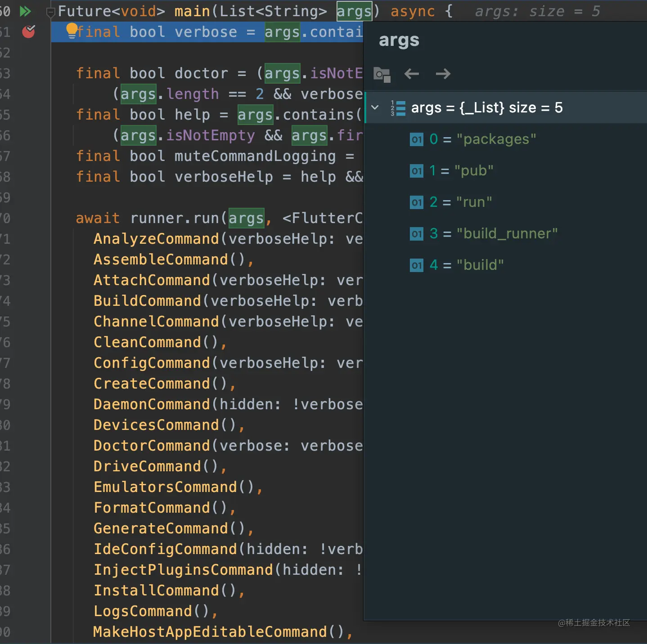
Task: Click AssembleCommand() in the code
Action: click(170, 259)
